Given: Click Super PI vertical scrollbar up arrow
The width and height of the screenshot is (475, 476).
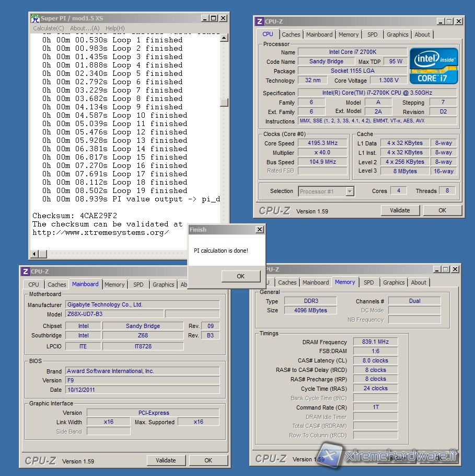Looking at the screenshot, I should point(224,38).
